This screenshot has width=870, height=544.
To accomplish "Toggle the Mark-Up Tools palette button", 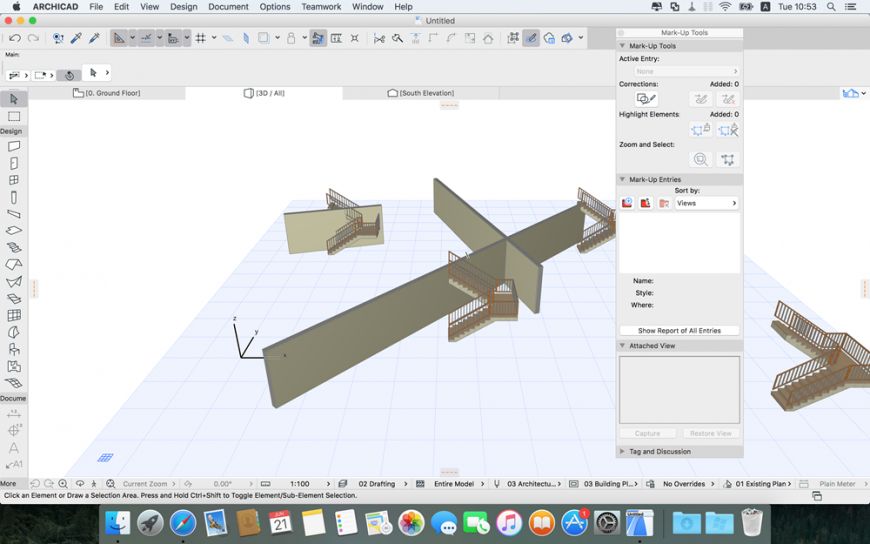I will tap(531, 38).
